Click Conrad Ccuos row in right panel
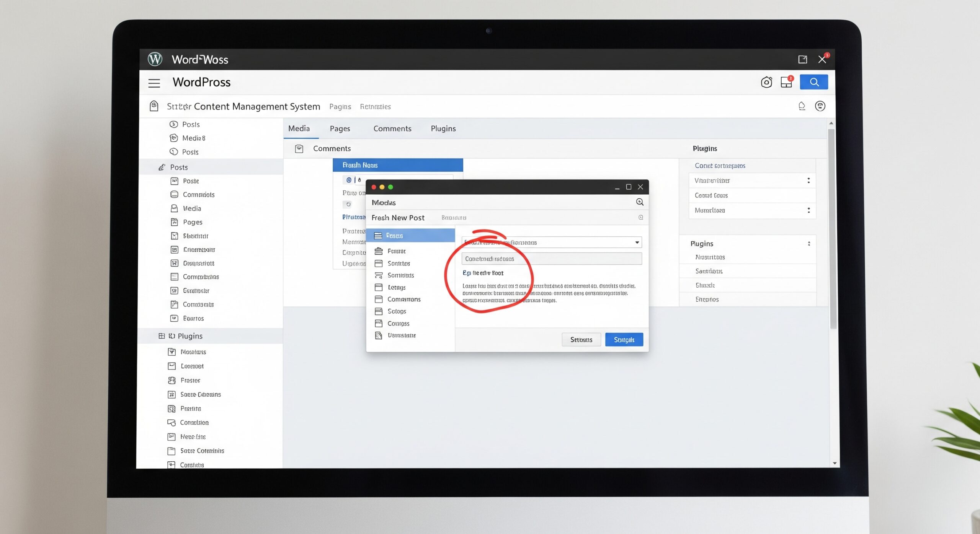The height and width of the screenshot is (534, 980). pyautogui.click(x=752, y=195)
